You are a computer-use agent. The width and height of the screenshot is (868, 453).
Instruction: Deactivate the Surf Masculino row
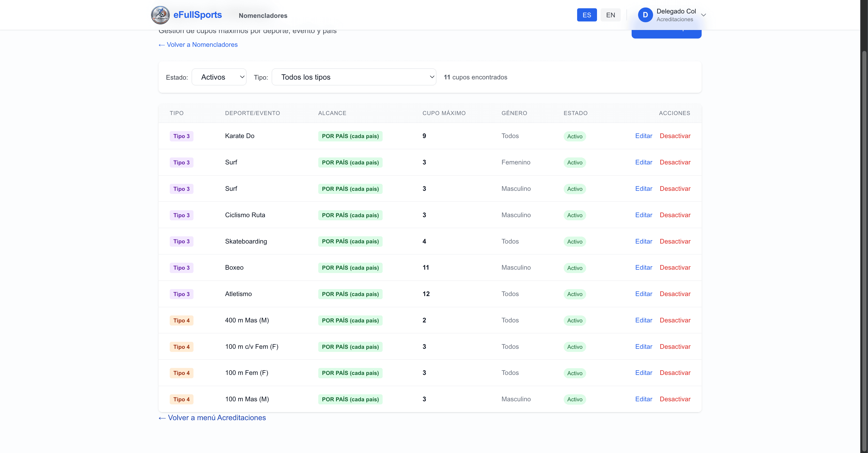675,188
